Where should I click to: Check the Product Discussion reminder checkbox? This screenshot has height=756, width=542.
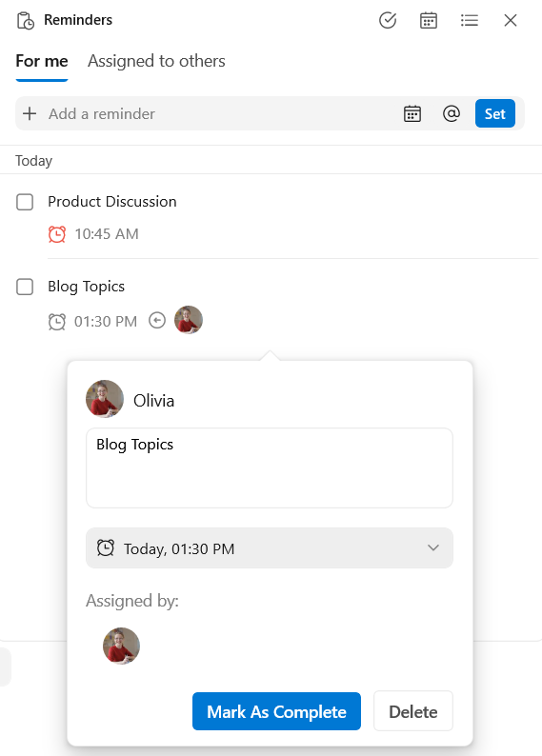click(x=25, y=202)
